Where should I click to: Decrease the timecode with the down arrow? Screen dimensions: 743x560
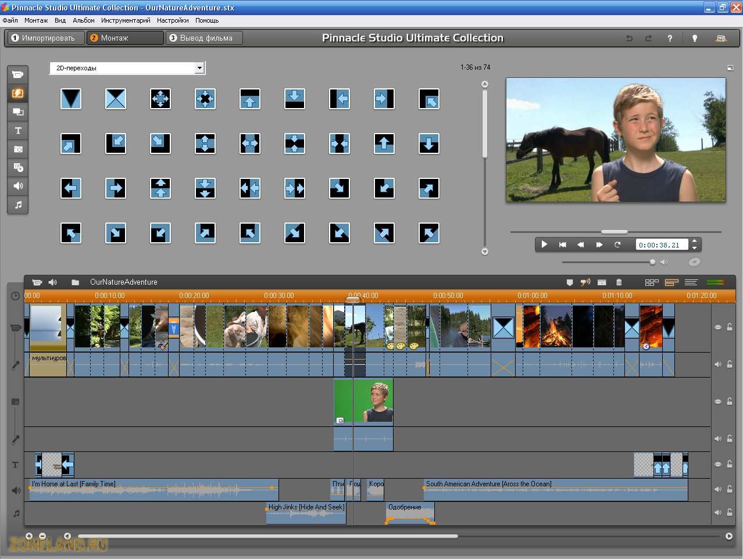coord(694,248)
